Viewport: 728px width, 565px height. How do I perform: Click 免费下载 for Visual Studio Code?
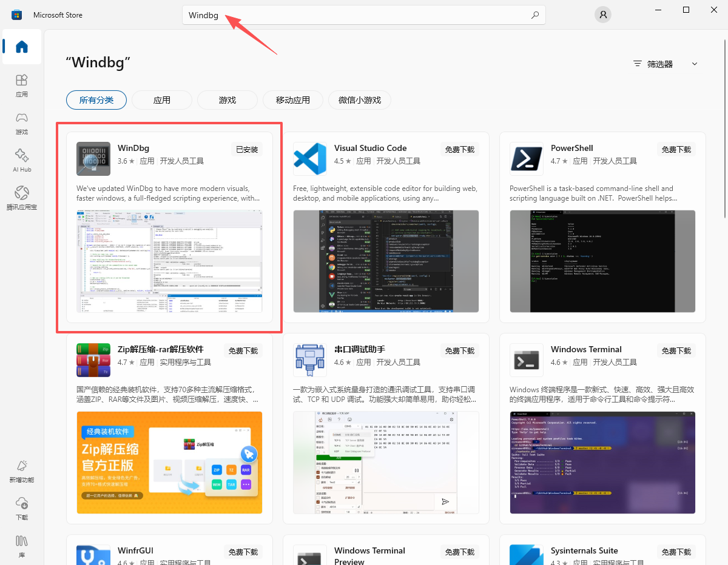[x=460, y=150]
